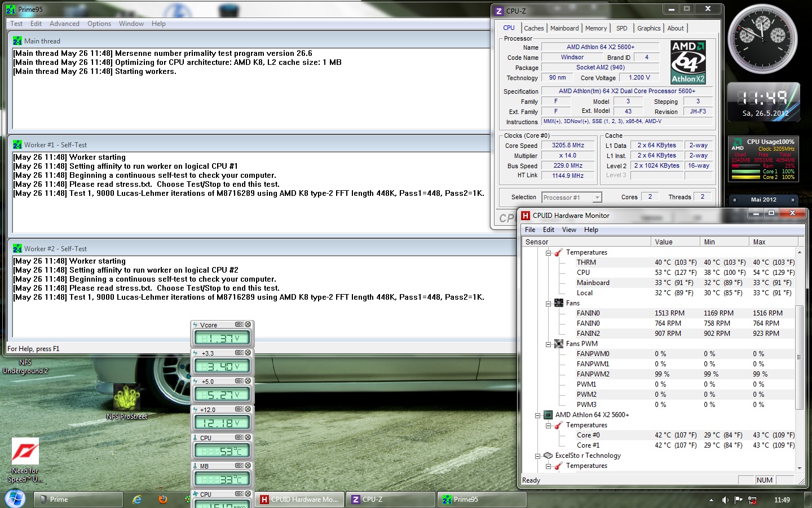Open settings of the Vcore voltage gadget

point(239,325)
